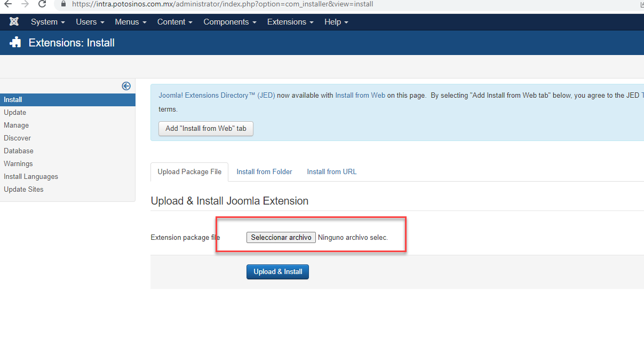Image resolution: width=644 pixels, height=344 pixels.
Task: Reload the page using the refresh icon
Action: 42,4
